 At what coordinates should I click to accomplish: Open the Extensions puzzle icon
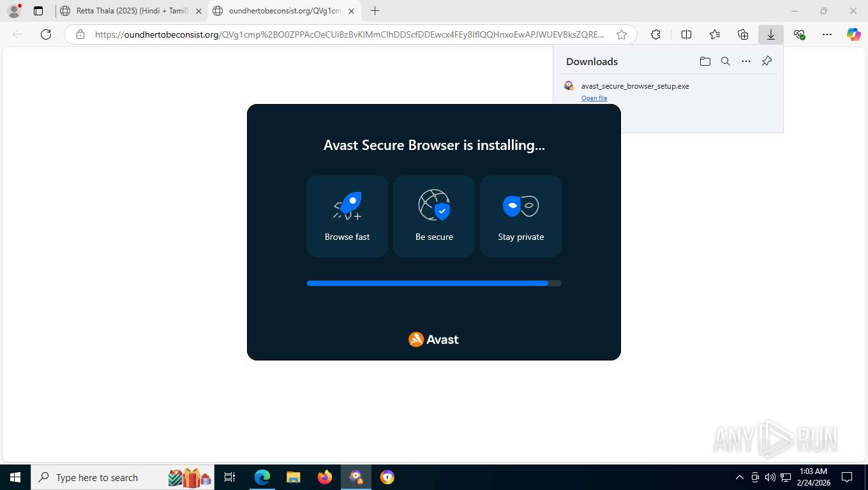tap(655, 34)
